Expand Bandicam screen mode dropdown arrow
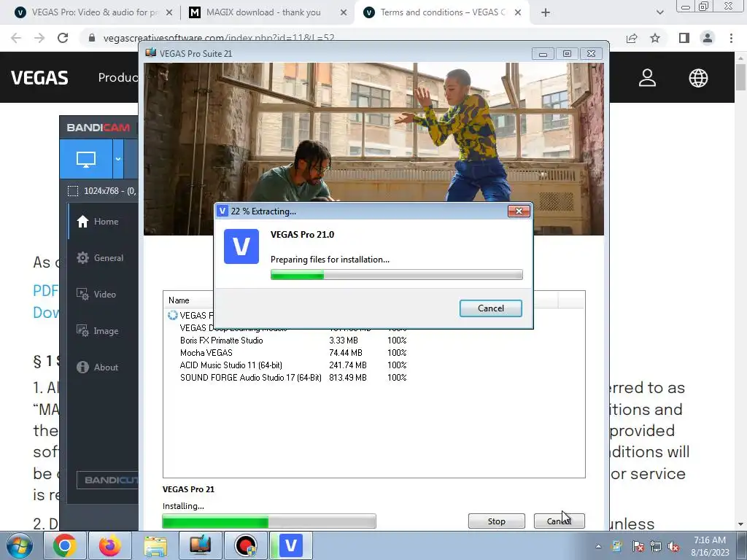Screen dimensions: 747x560 point(117,159)
